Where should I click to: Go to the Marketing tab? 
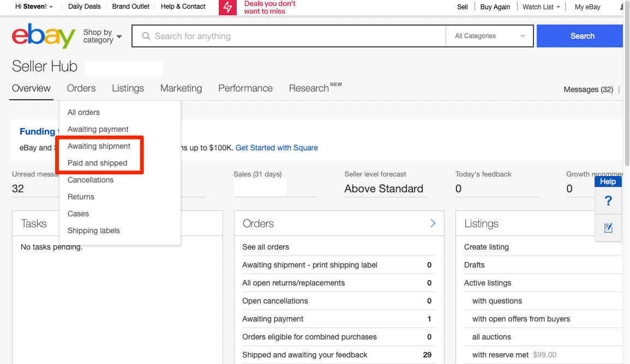181,88
